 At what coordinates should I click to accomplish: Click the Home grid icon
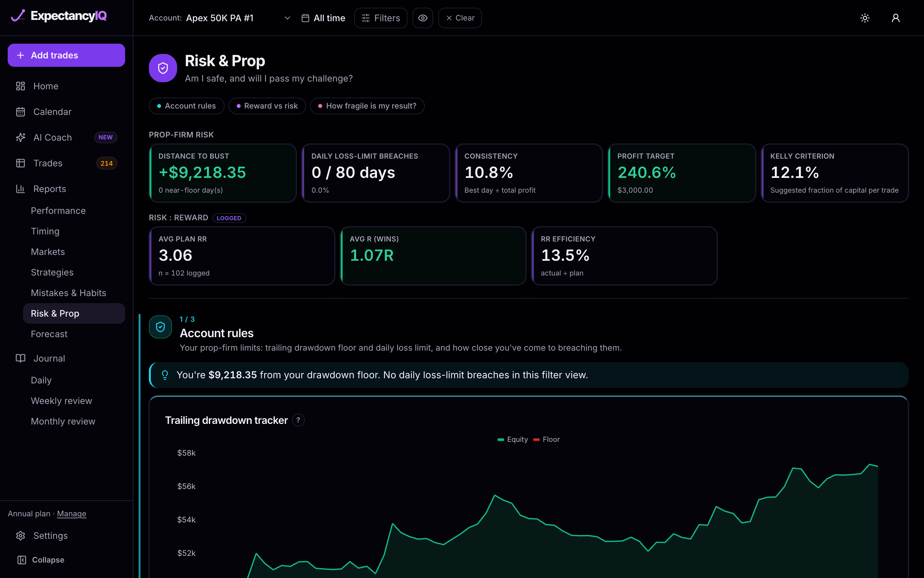point(21,86)
